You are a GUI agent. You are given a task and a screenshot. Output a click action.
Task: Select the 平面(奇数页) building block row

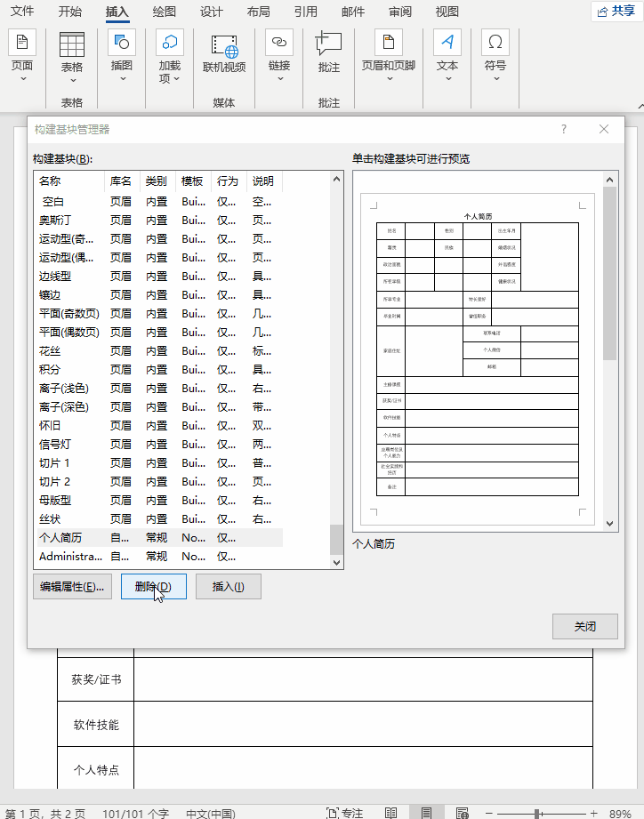[159, 314]
